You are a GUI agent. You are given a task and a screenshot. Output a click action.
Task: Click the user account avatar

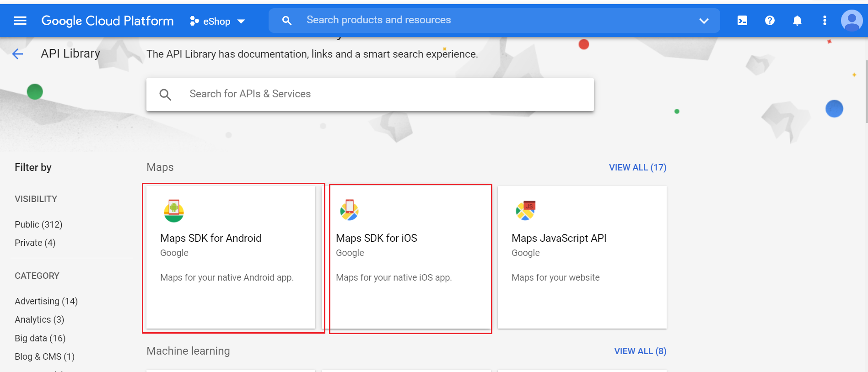tap(852, 21)
